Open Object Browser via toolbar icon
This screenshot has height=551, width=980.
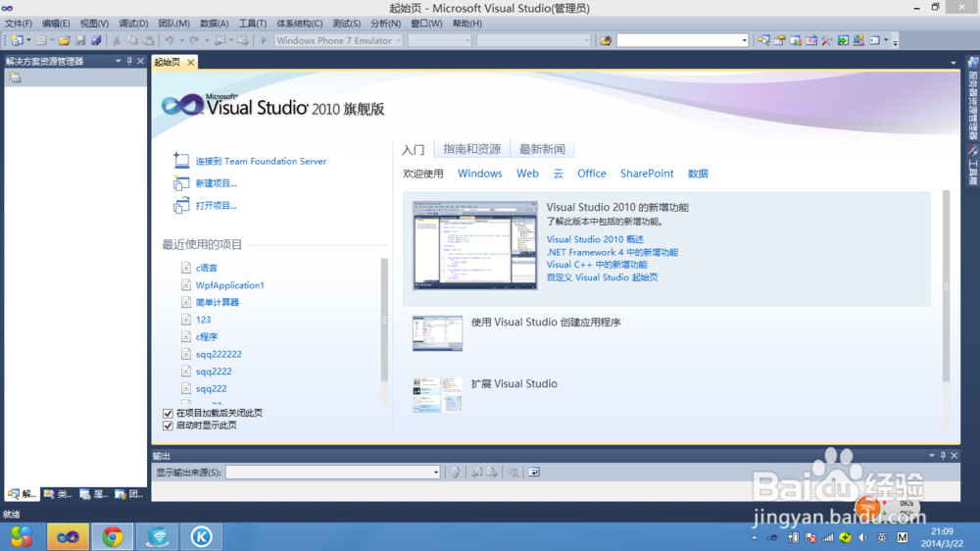tap(811, 40)
